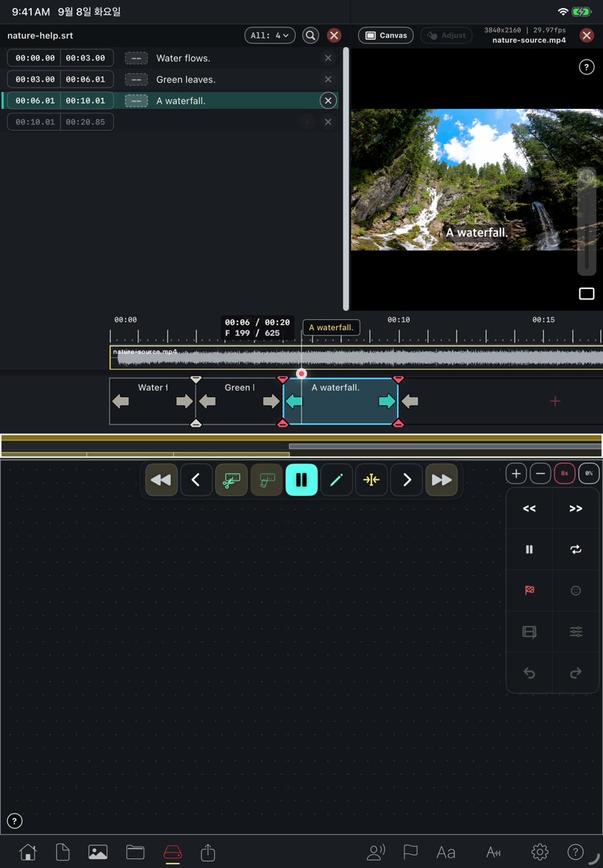The width and height of the screenshot is (603, 868).
Task: Adjust the vertical slider on the video preview
Action: (586, 221)
